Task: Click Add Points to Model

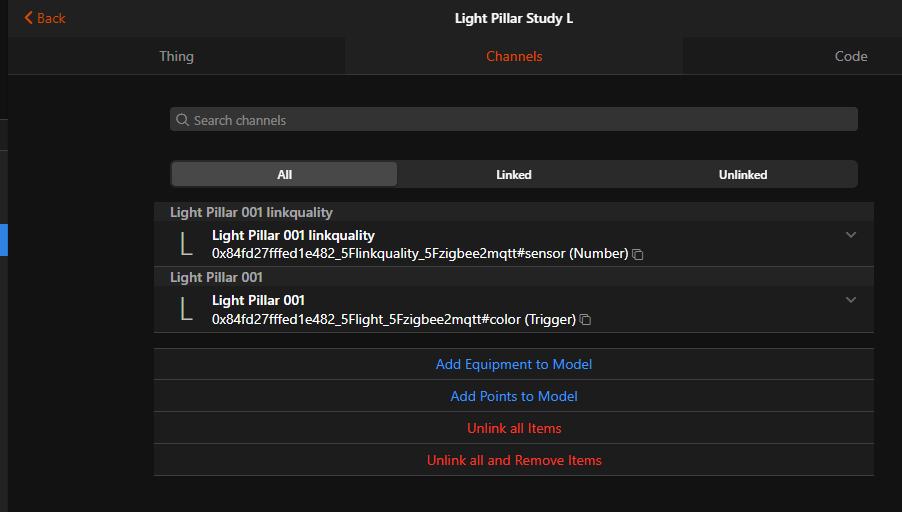Action: (x=514, y=396)
